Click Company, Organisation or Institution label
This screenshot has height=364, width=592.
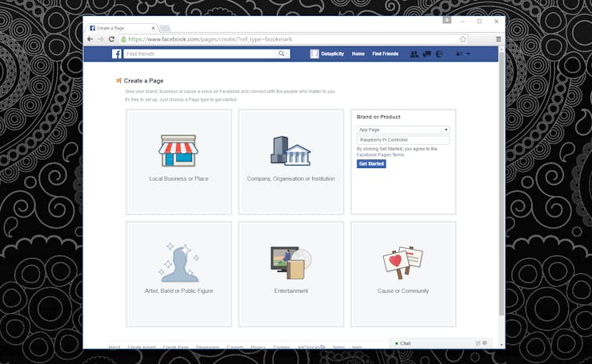point(290,178)
